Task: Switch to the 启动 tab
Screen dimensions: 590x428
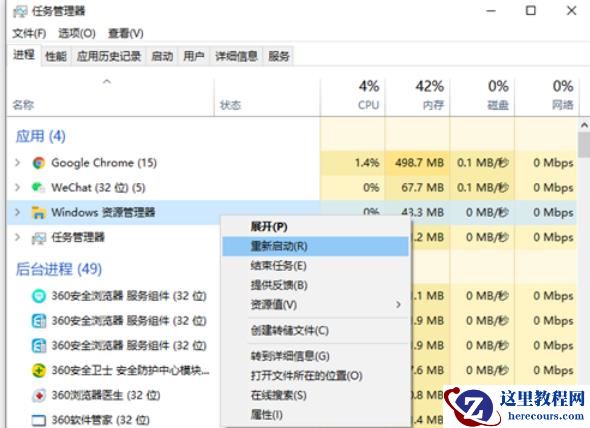Action: click(162, 56)
